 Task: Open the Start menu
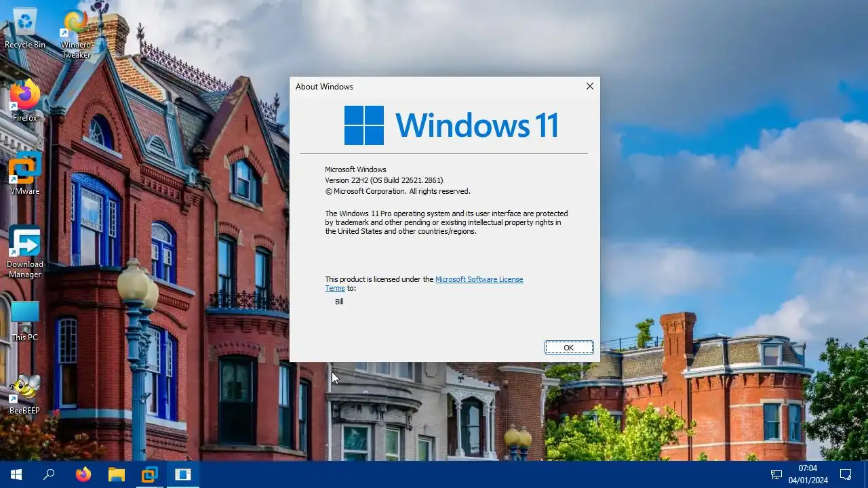point(16,474)
